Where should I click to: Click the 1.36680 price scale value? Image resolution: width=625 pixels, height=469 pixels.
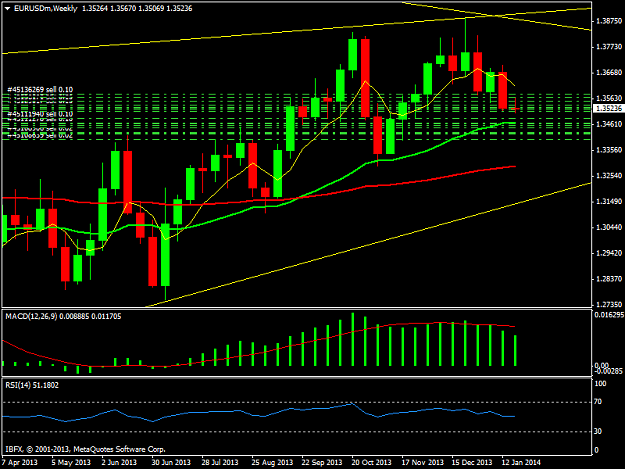coord(609,73)
